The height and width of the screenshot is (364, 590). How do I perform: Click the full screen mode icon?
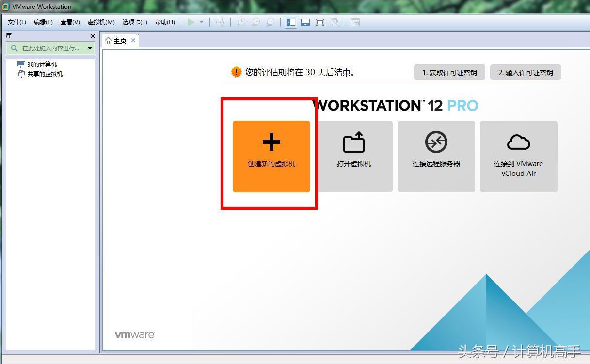(320, 22)
